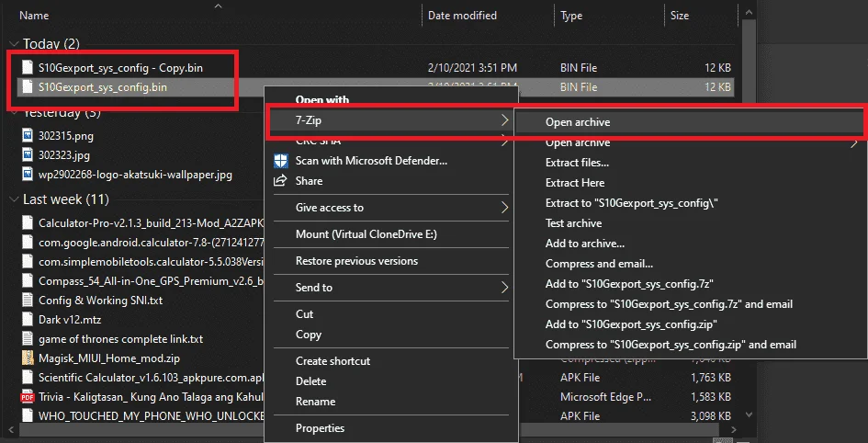The height and width of the screenshot is (443, 868).
Task: Click the Share icon in context menu
Action: pyautogui.click(x=281, y=181)
